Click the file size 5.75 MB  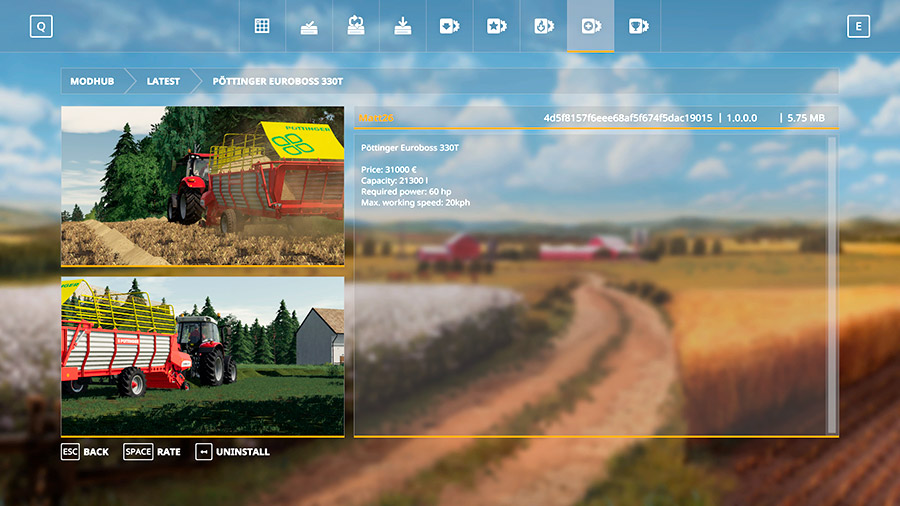tap(806, 118)
